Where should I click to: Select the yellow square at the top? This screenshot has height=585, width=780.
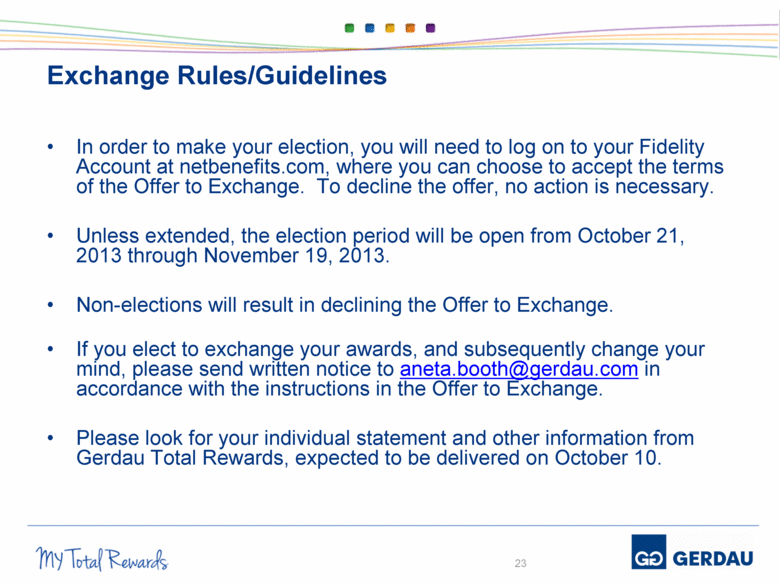pyautogui.click(x=389, y=28)
